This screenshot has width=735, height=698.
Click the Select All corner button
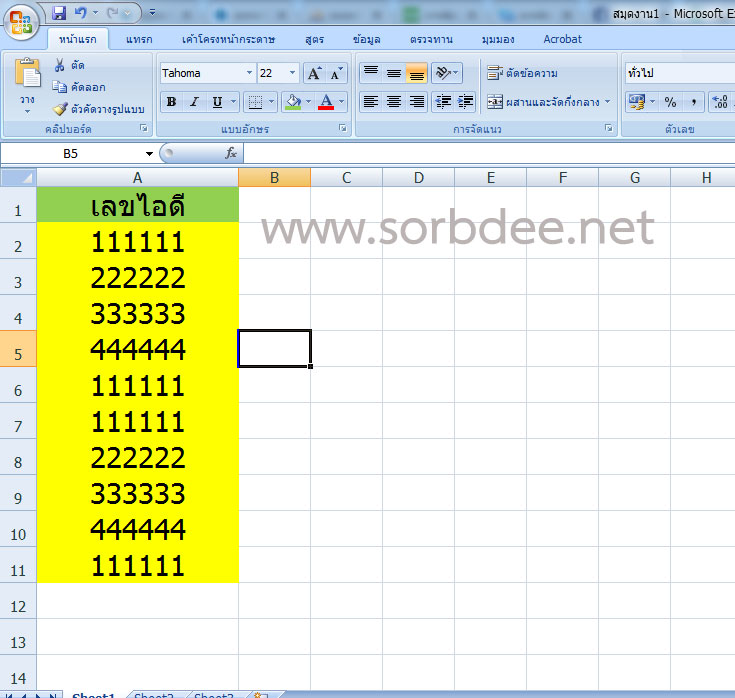click(18, 178)
